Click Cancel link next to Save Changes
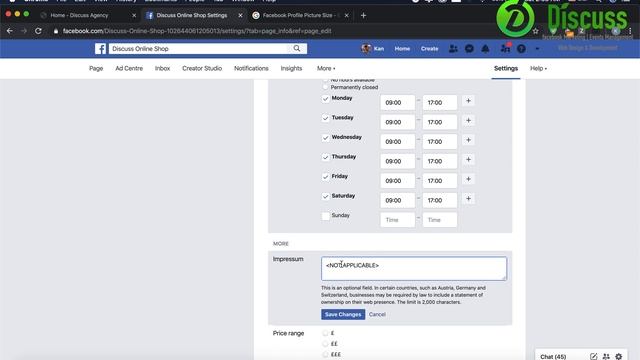 pyautogui.click(x=377, y=314)
